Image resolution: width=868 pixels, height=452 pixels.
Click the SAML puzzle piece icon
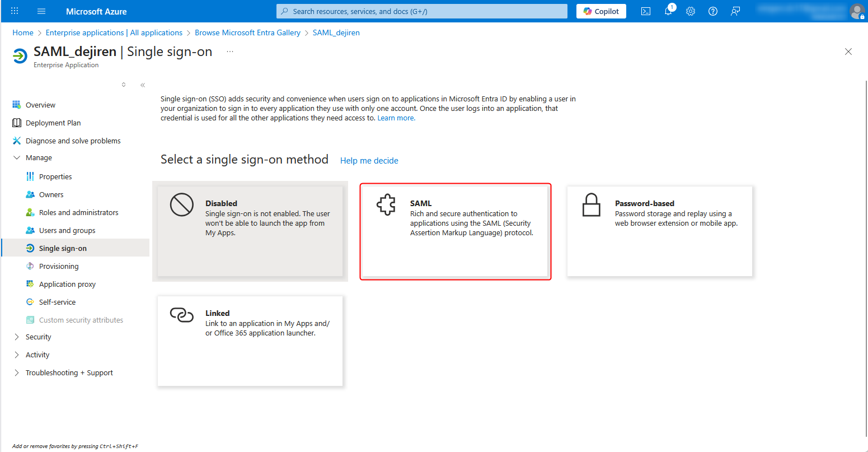[x=386, y=206]
